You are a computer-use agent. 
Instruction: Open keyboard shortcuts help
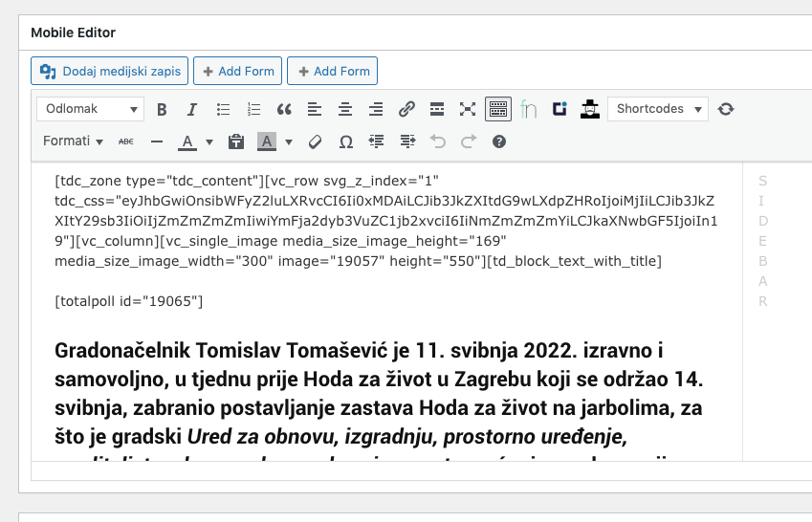pyautogui.click(x=499, y=141)
